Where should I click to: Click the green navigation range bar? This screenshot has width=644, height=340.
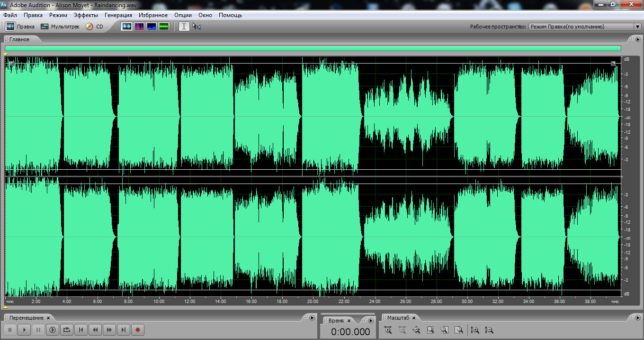(313, 48)
